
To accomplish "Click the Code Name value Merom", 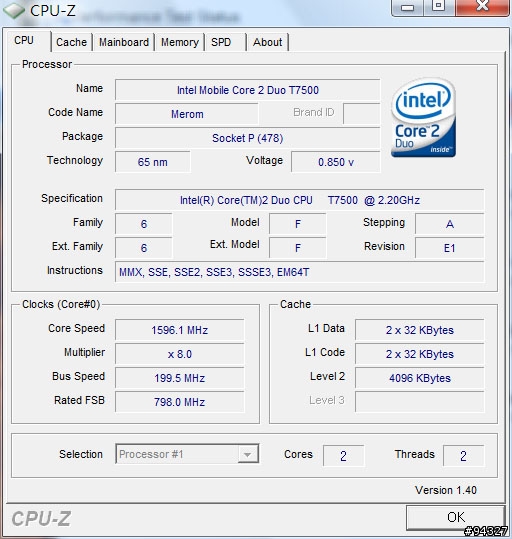I will (187, 114).
